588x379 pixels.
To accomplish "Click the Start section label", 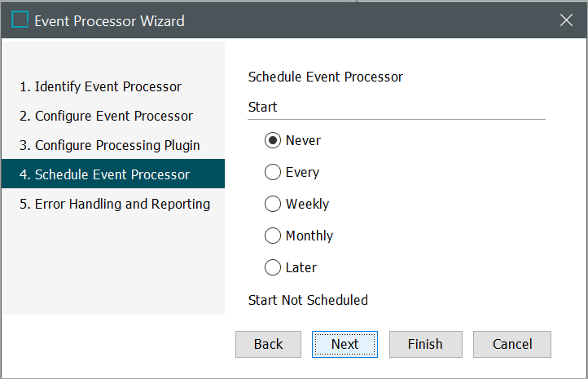I will (262, 107).
